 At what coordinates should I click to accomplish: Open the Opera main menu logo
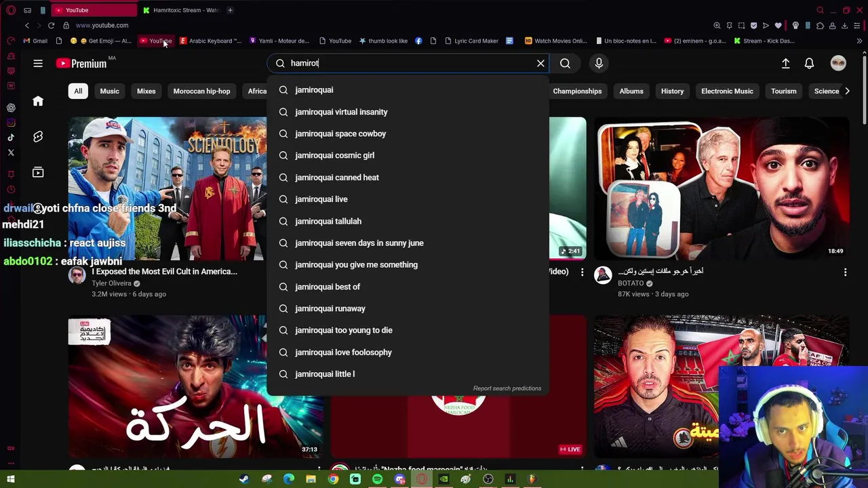10,10
